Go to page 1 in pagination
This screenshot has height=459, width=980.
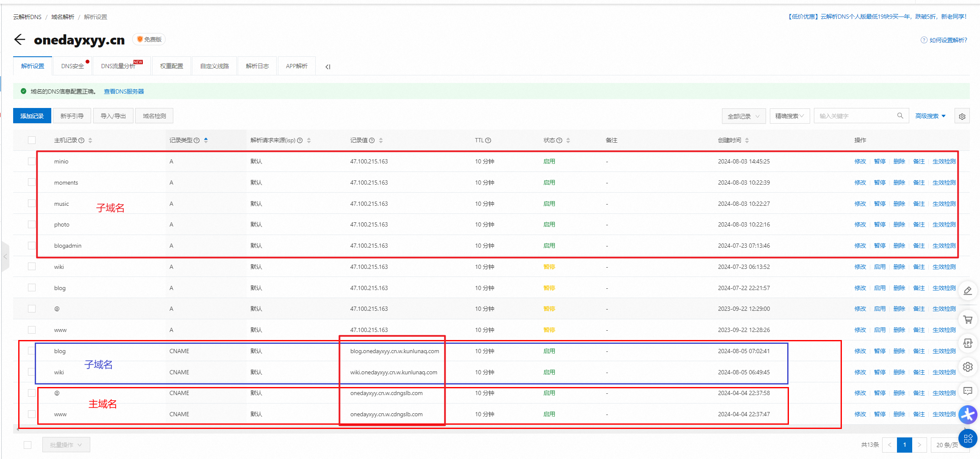coord(905,445)
